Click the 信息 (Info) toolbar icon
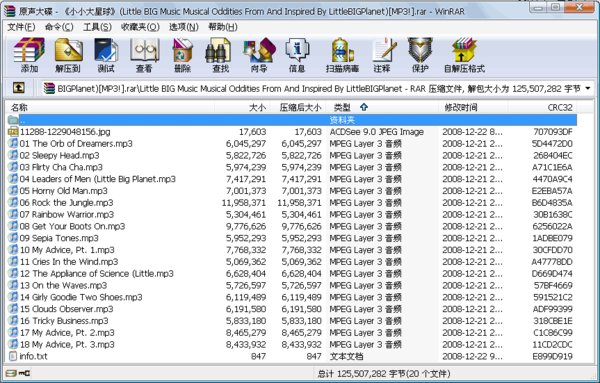The height and width of the screenshot is (383, 600). tap(297, 55)
